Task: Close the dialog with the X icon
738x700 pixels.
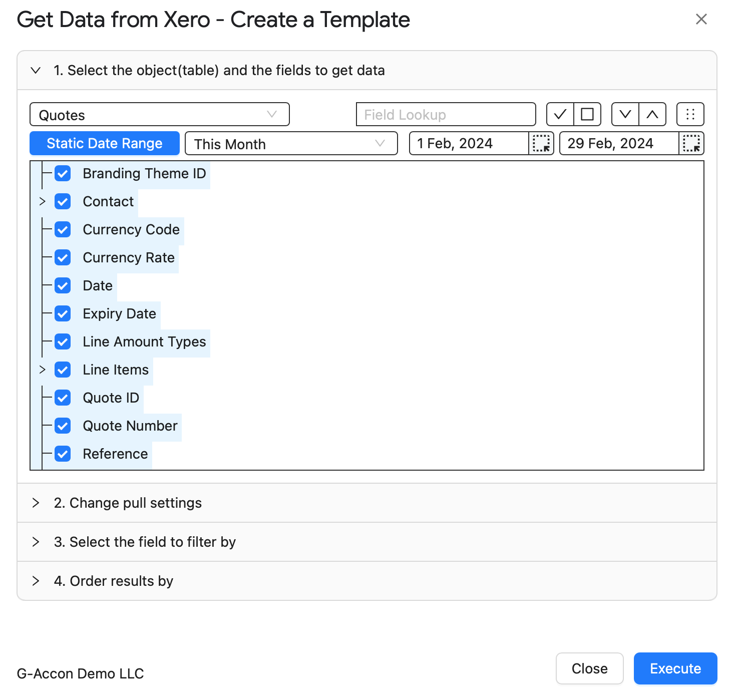Action: tap(701, 19)
